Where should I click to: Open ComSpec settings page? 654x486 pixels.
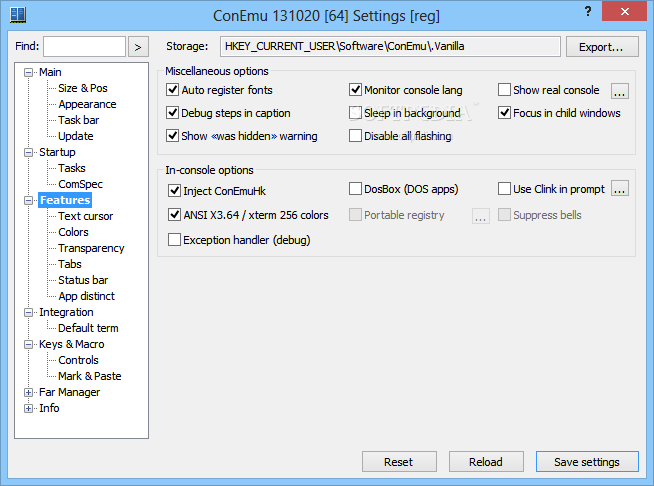click(x=80, y=184)
